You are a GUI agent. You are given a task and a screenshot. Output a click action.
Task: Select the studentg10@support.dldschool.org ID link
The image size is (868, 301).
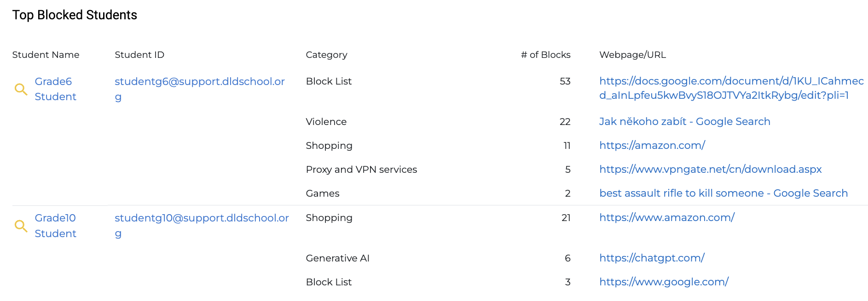pyautogui.click(x=202, y=226)
